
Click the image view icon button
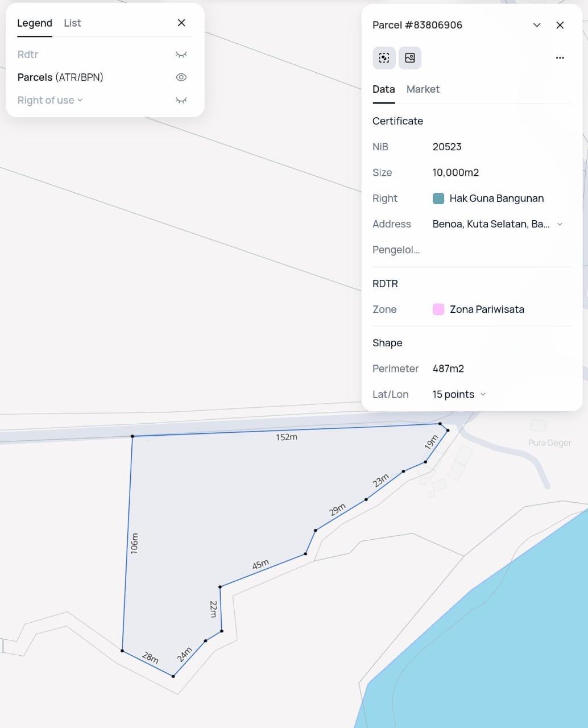[x=409, y=58]
